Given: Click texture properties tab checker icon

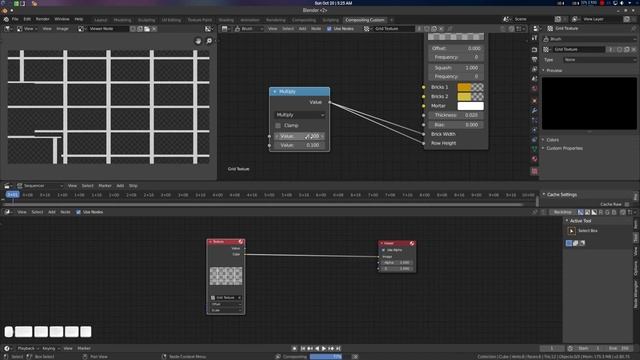Looking at the screenshot, I should pyautogui.click(x=534, y=171).
